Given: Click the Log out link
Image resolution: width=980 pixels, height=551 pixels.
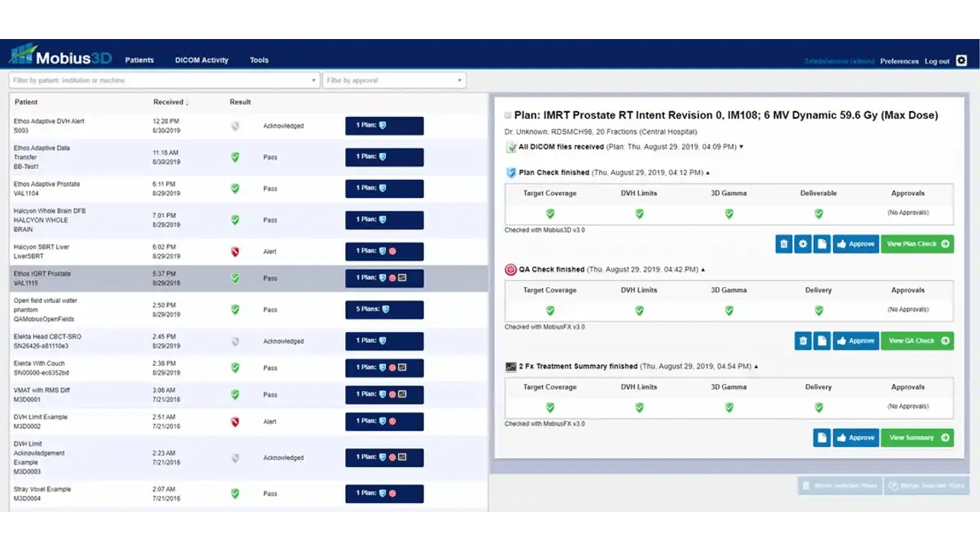Looking at the screenshot, I should pyautogui.click(x=936, y=61).
